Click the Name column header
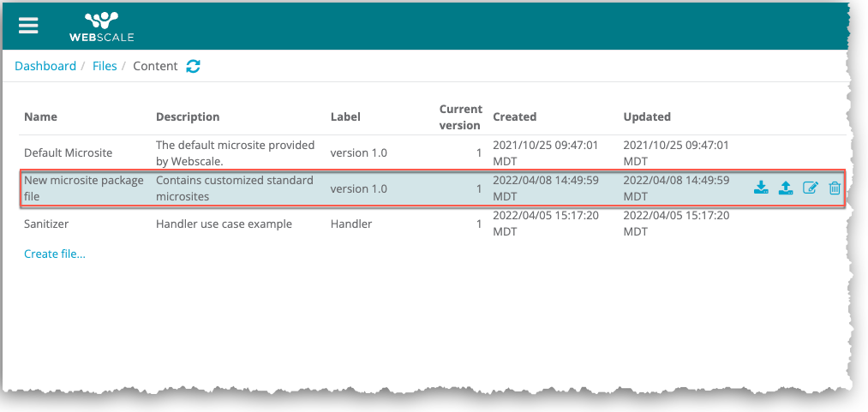Screen dimensions: 868x412 40,116
